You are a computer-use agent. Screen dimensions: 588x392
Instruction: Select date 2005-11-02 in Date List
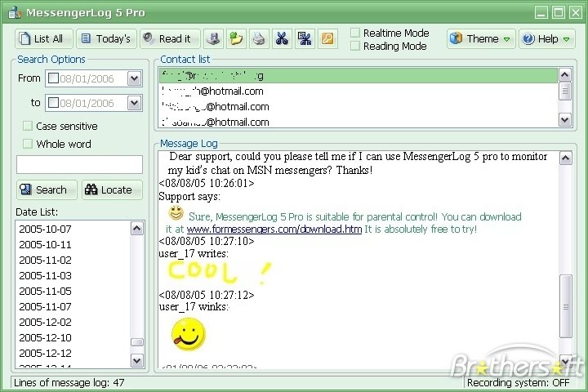45,260
